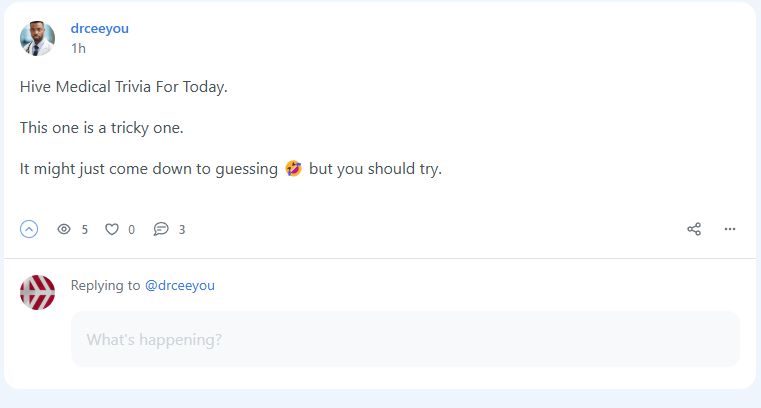Like the post with the heart icon
Viewport: 761px width, 408px height.
[x=112, y=229]
